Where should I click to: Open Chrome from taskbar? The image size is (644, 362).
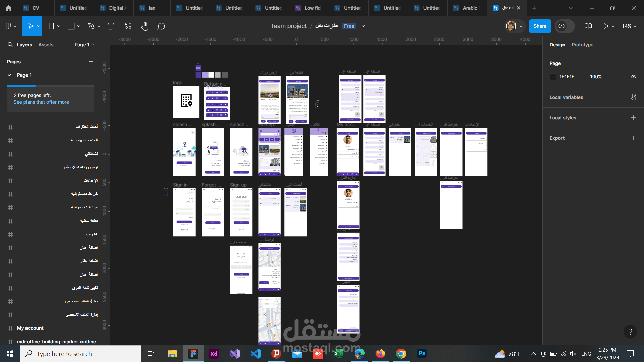coord(401,354)
